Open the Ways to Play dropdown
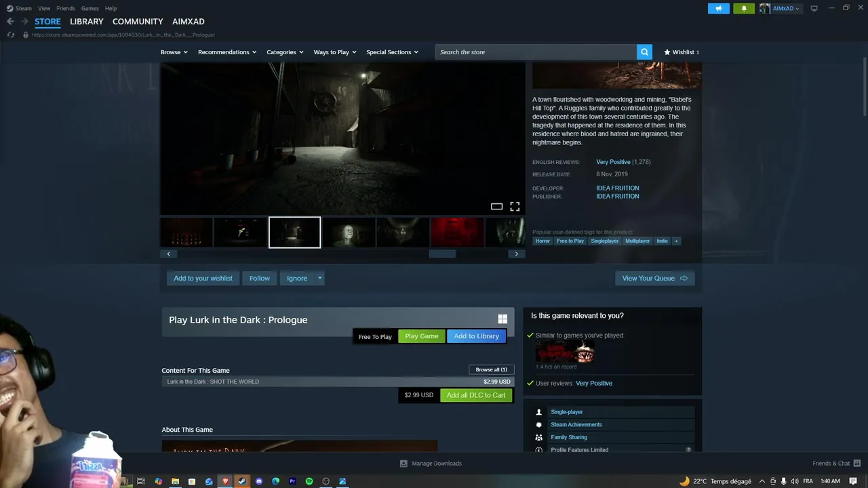Viewport: 868px width, 488px height. (335, 52)
